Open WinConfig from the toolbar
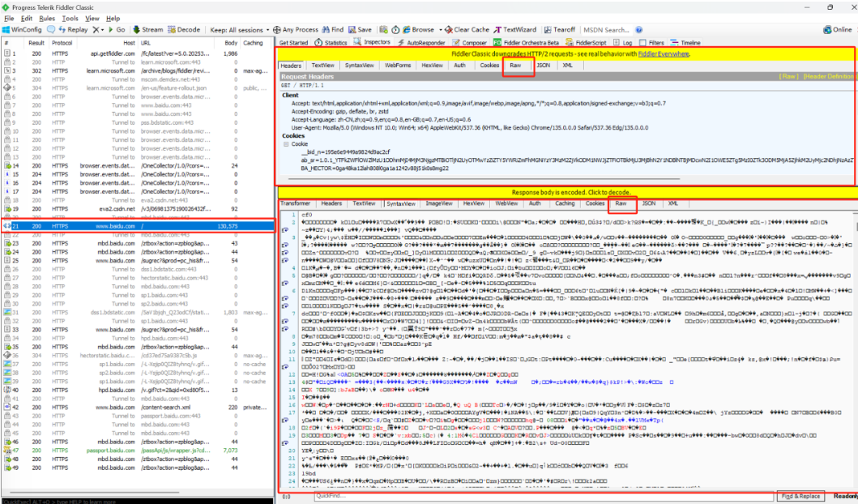The image size is (858, 504). click(22, 29)
